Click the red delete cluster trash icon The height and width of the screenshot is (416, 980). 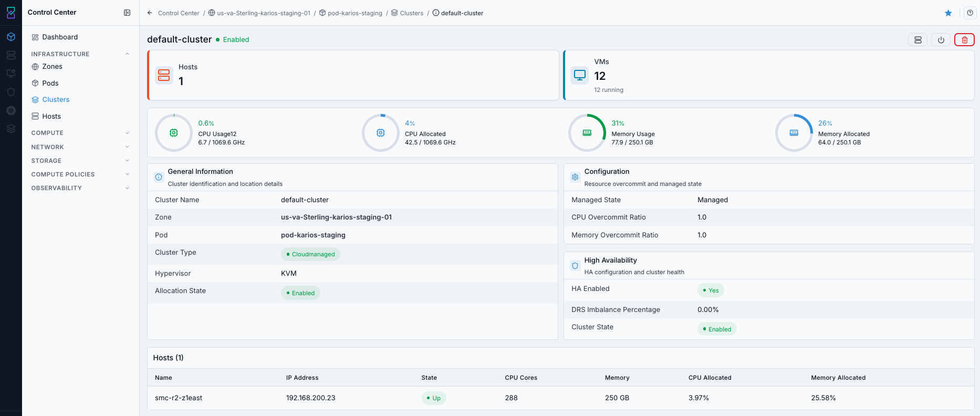click(x=964, y=40)
